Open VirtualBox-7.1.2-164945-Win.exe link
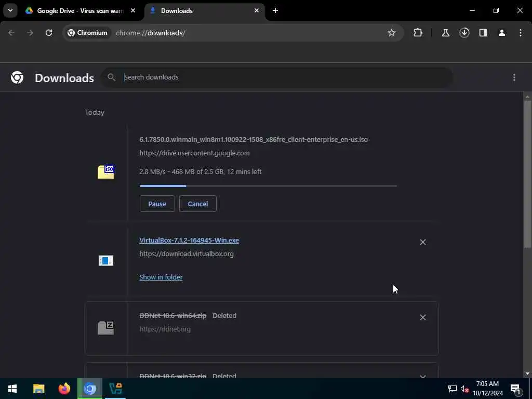This screenshot has height=399, width=532. point(189,240)
